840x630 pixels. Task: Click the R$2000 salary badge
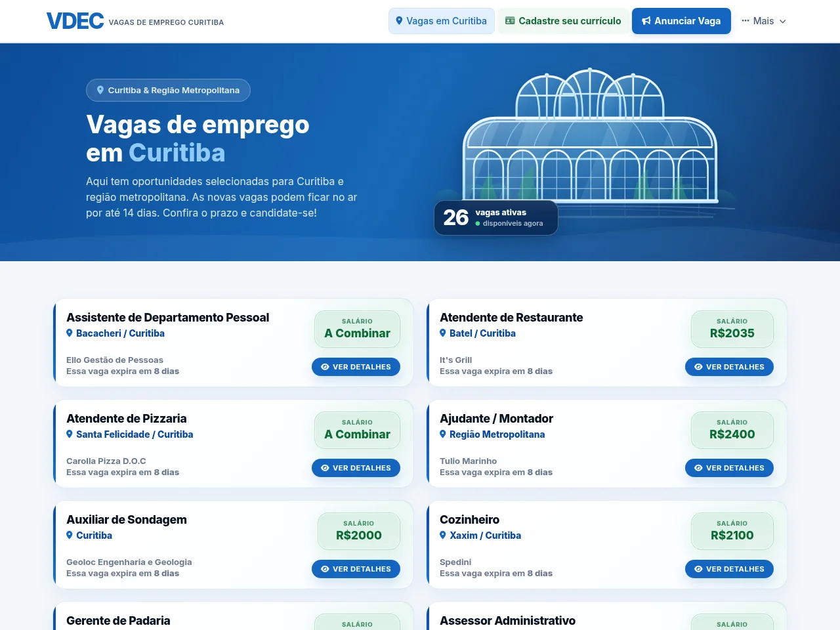tap(359, 531)
